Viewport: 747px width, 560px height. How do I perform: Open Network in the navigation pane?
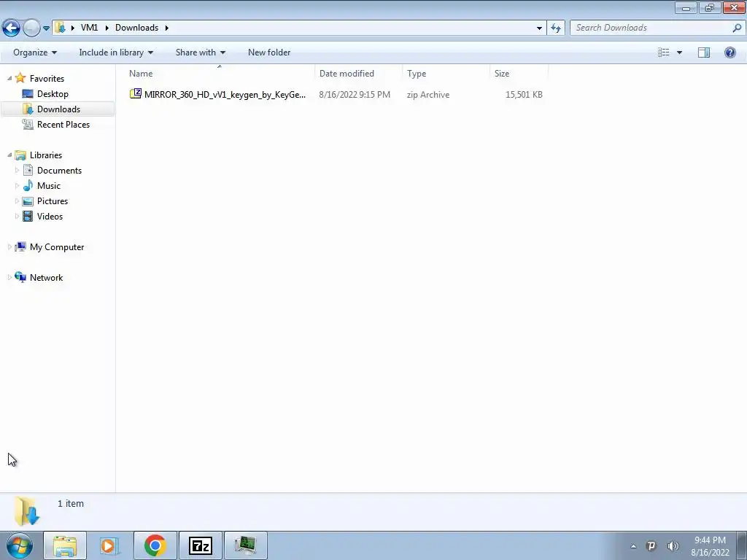[x=46, y=278]
